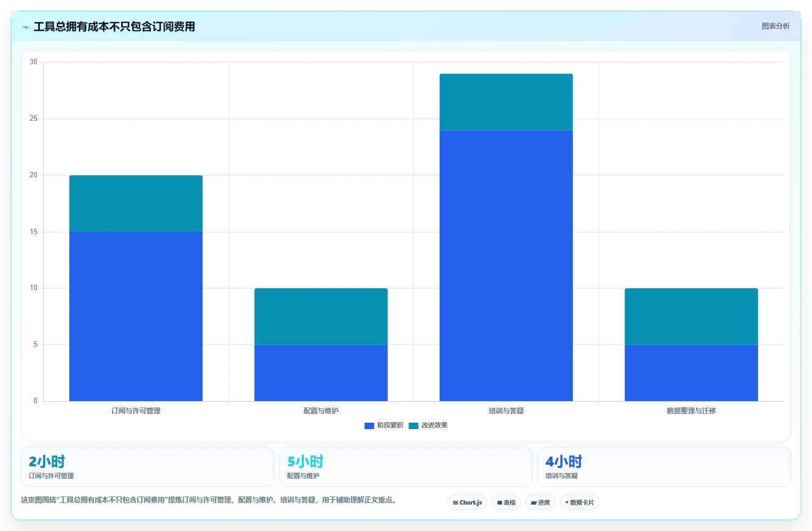Click the y-axis value 10
The image size is (812, 531).
(x=33, y=288)
